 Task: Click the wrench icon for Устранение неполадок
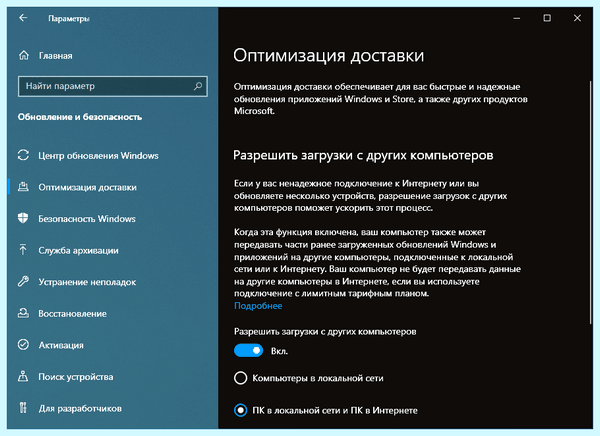click(23, 281)
